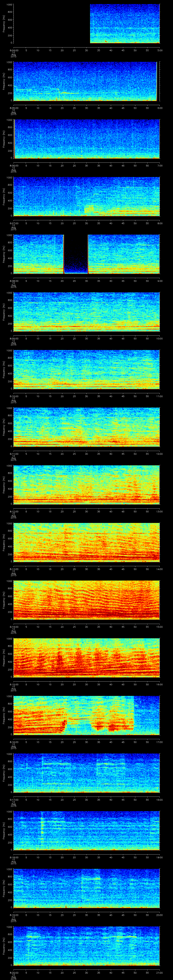The height and width of the screenshot is (980, 173).
Task: Click the 6:00 end time label
Action: tap(160, 108)
